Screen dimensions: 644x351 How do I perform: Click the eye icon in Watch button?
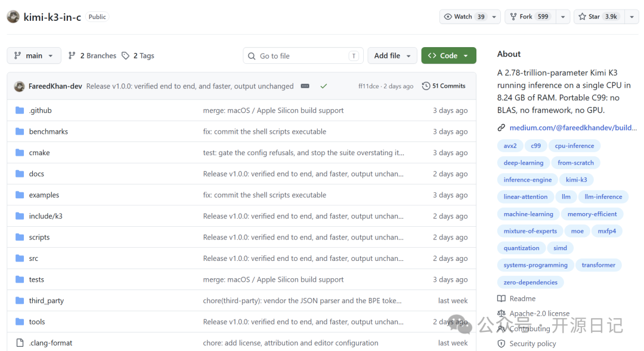click(x=448, y=17)
